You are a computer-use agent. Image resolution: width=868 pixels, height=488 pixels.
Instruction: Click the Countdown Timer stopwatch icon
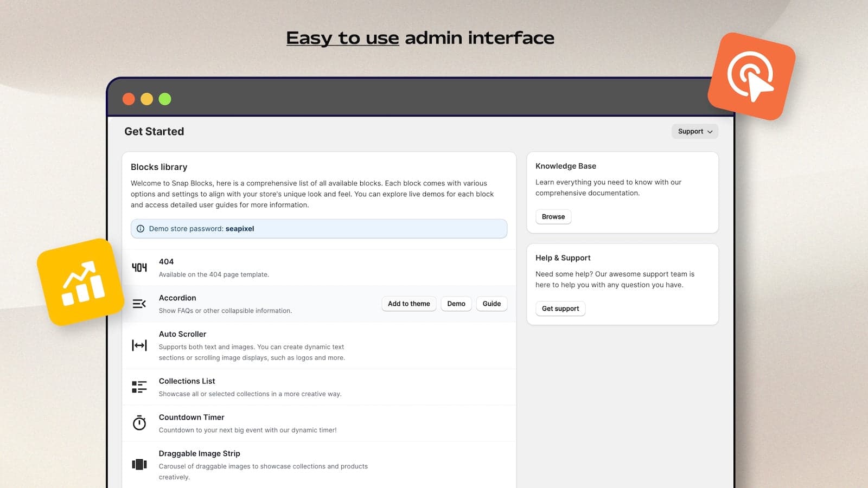coord(139,423)
